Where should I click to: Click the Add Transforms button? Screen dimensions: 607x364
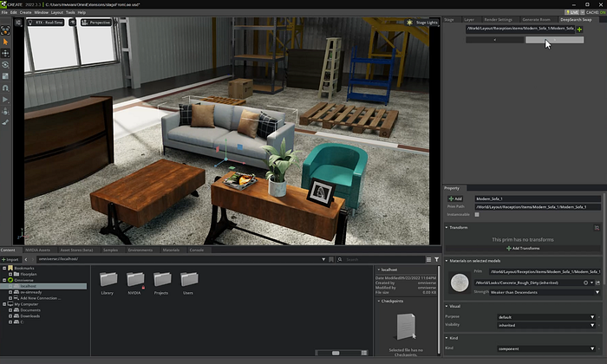pos(523,249)
